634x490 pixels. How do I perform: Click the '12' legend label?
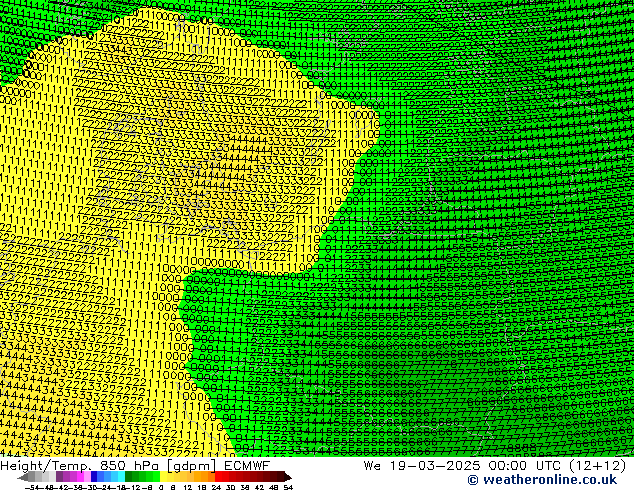pos(188,487)
